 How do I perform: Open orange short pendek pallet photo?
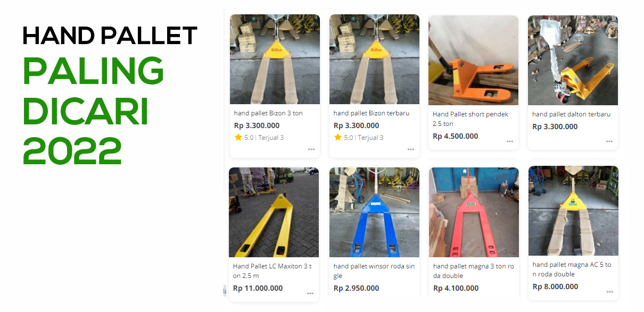point(473,60)
